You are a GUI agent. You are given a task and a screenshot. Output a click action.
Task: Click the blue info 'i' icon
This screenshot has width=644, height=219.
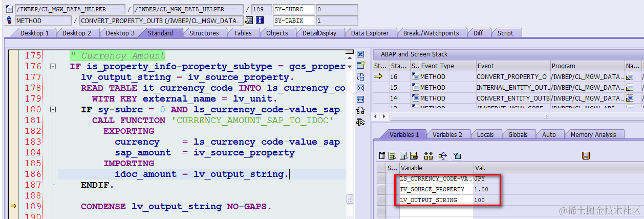coord(260,21)
